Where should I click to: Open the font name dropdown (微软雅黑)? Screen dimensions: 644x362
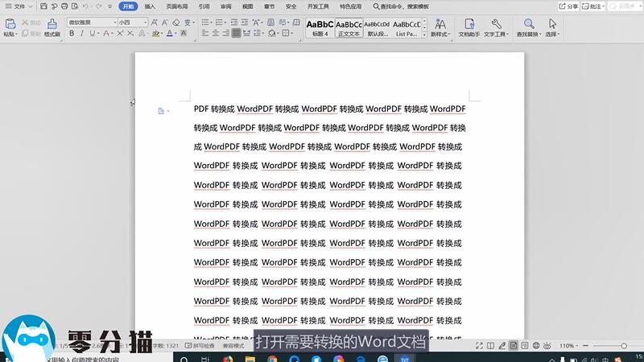[90, 23]
